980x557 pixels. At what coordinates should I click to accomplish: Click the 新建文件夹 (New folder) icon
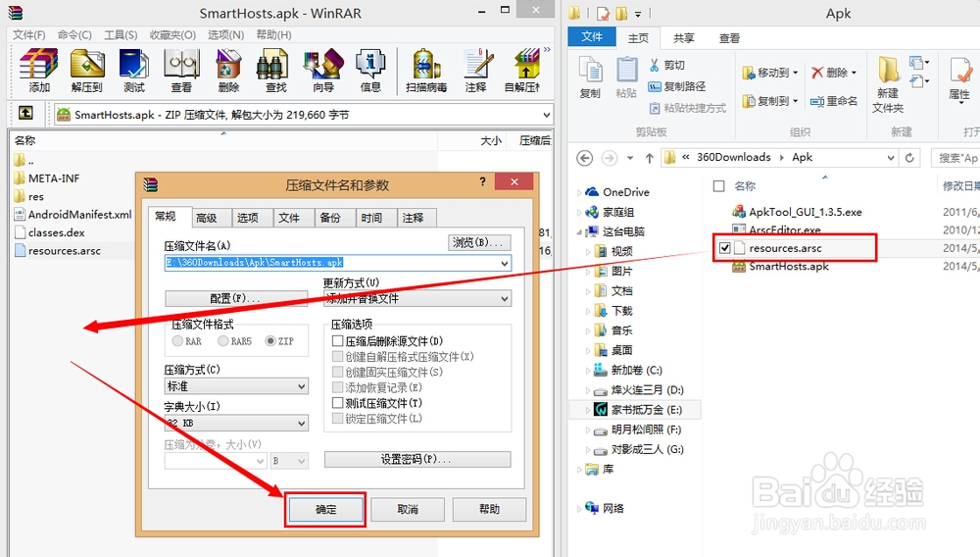888,83
